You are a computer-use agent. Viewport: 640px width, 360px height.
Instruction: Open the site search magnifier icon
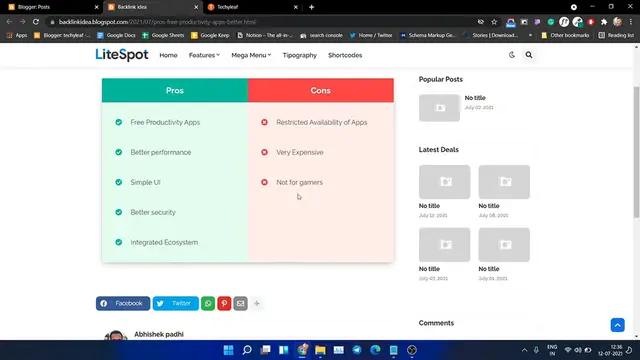tap(529, 55)
